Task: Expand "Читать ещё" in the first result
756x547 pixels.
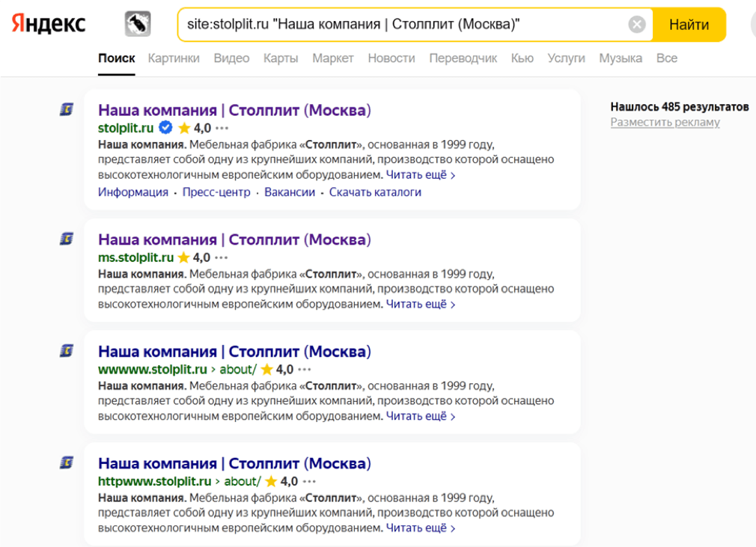Action: 420,175
